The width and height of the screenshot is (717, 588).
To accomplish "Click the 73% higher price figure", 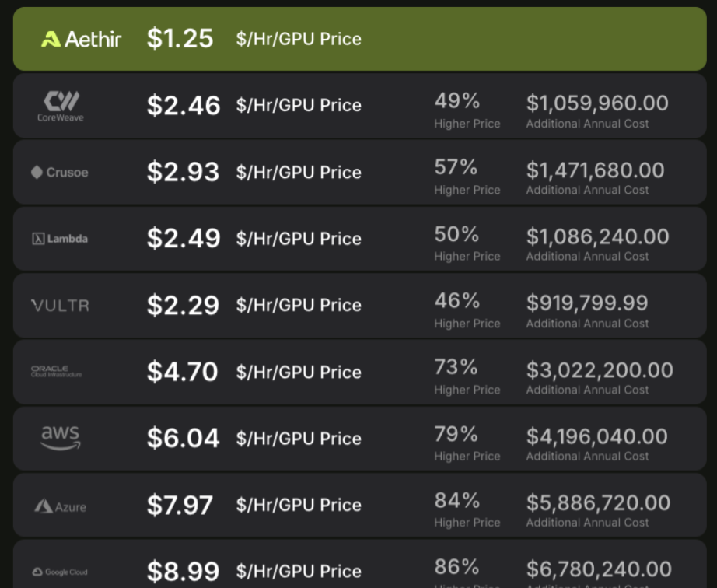I will [x=456, y=366].
